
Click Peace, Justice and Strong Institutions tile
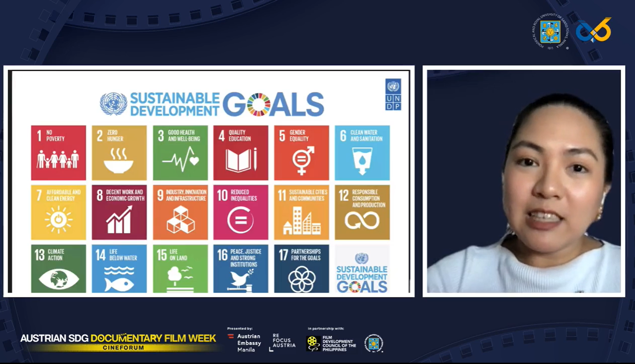click(241, 269)
